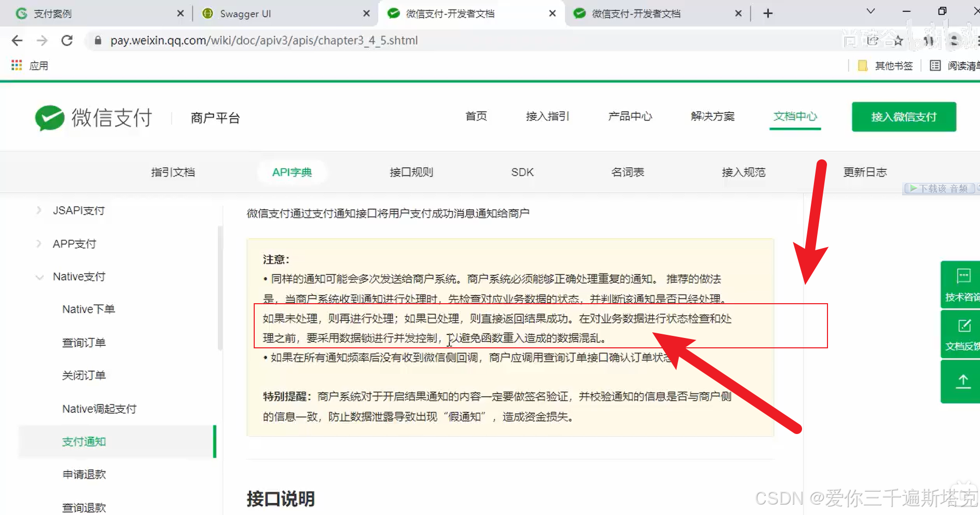Viewport: 980px width, 515px height.
Task: Open the APP支付 sidebar item
Action: 74,243
